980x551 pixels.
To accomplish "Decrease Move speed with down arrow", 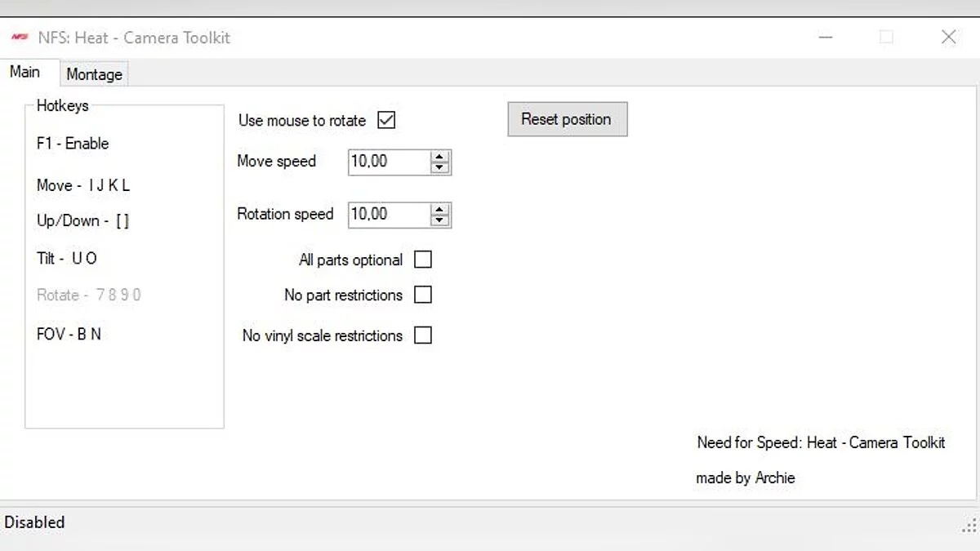I will point(440,167).
